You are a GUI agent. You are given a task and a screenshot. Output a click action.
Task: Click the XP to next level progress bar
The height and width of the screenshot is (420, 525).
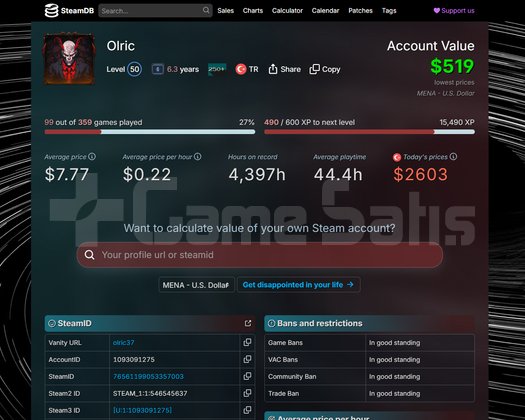click(369, 132)
